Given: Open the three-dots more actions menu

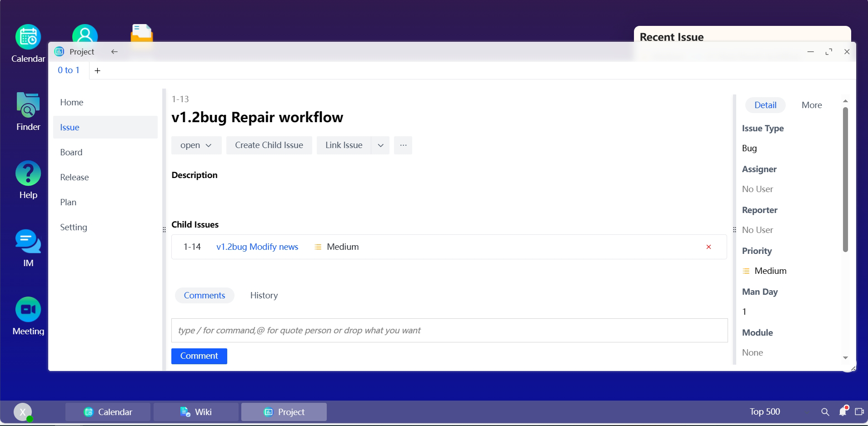Looking at the screenshot, I should coord(403,145).
